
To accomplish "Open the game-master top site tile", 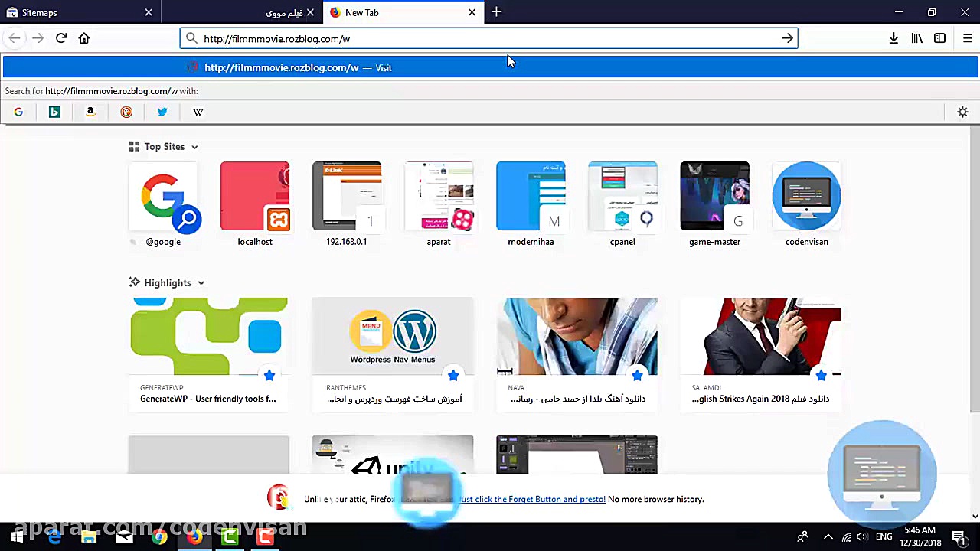I will [x=714, y=204].
